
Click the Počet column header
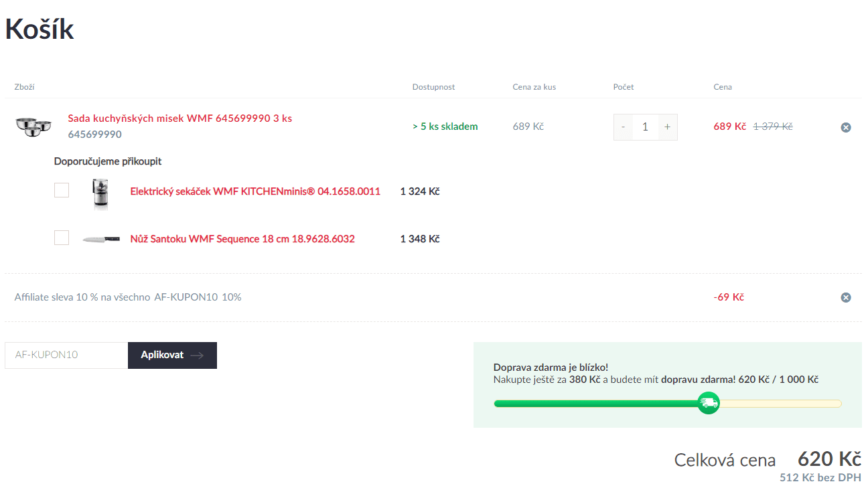pos(624,87)
